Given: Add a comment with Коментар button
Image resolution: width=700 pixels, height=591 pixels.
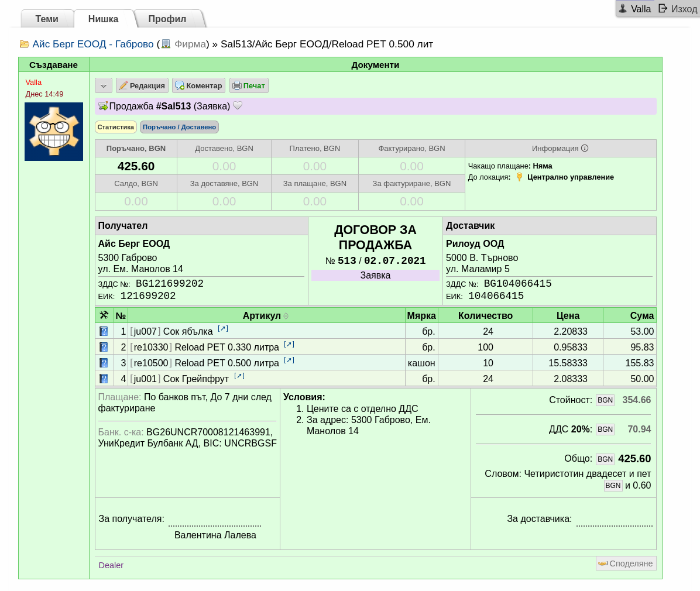Looking at the screenshot, I should point(198,85).
